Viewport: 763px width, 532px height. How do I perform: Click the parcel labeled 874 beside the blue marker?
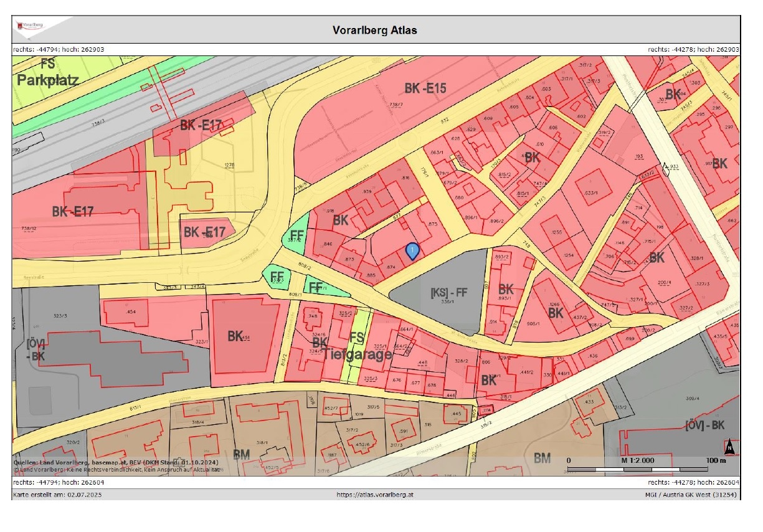[x=391, y=267]
